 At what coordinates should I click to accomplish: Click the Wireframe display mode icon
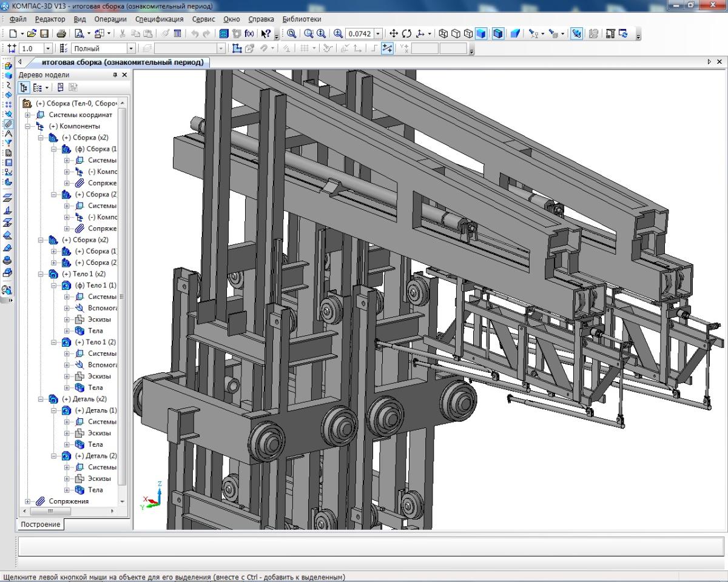tap(443, 34)
